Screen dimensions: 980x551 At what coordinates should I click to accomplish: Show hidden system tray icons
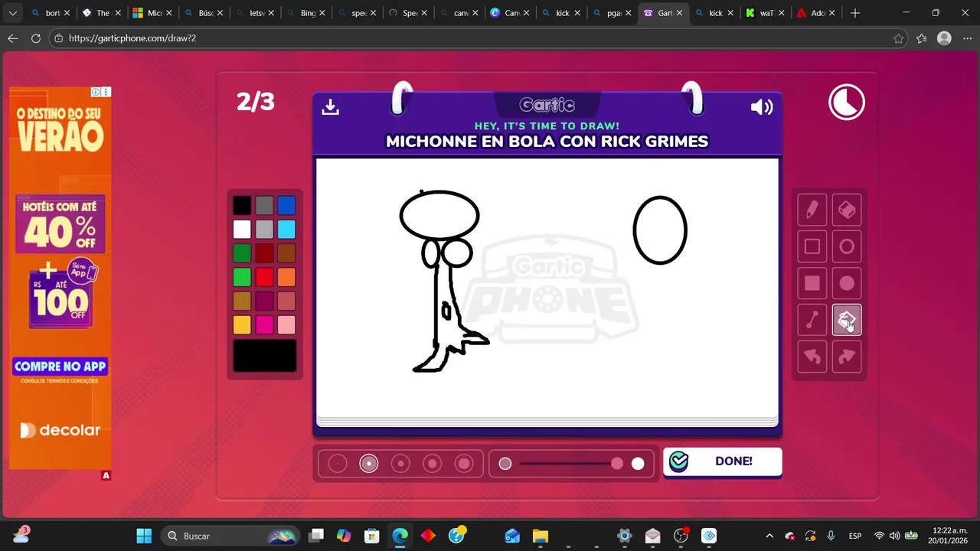coord(769,536)
